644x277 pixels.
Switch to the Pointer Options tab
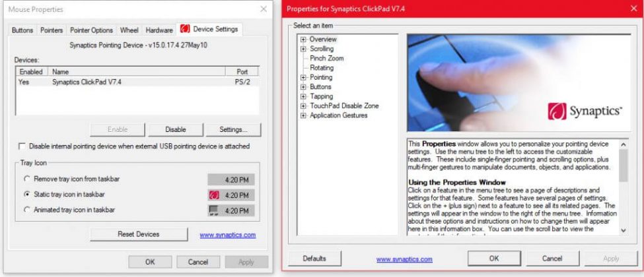click(x=92, y=30)
